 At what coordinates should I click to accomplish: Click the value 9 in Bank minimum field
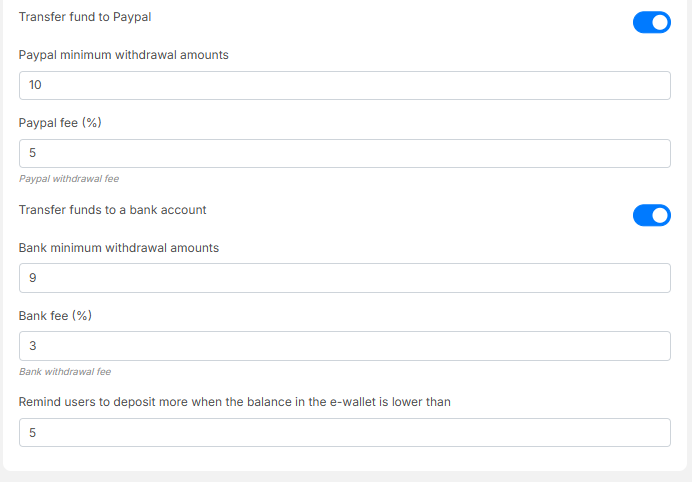click(33, 278)
